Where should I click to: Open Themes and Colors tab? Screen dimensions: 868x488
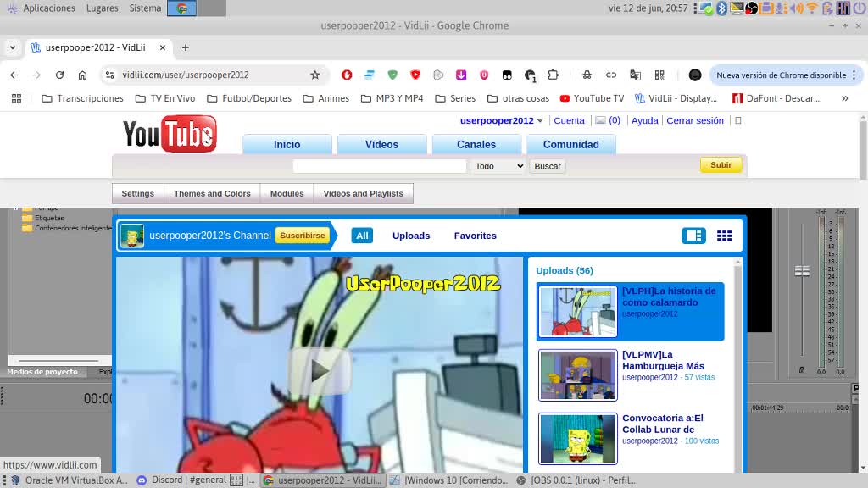point(212,194)
